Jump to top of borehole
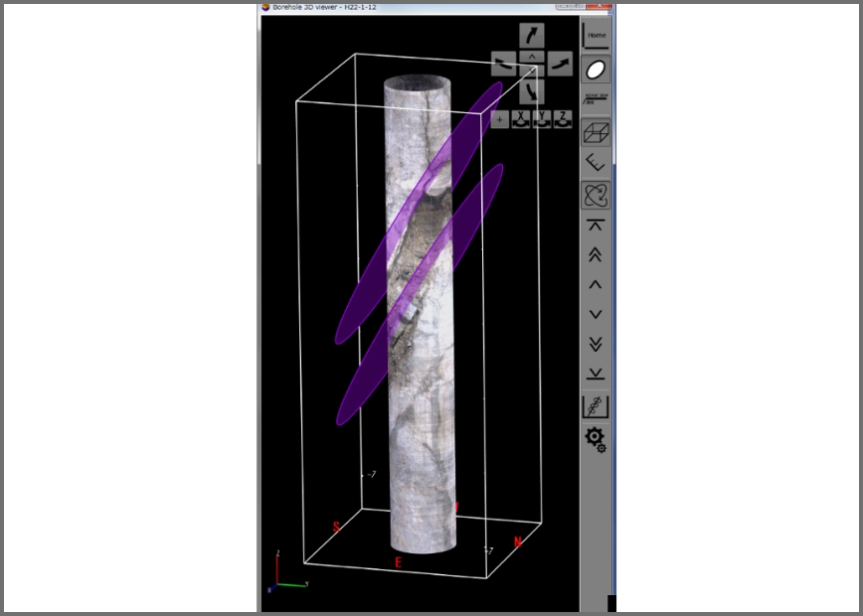This screenshot has height=616, width=863. [x=596, y=226]
